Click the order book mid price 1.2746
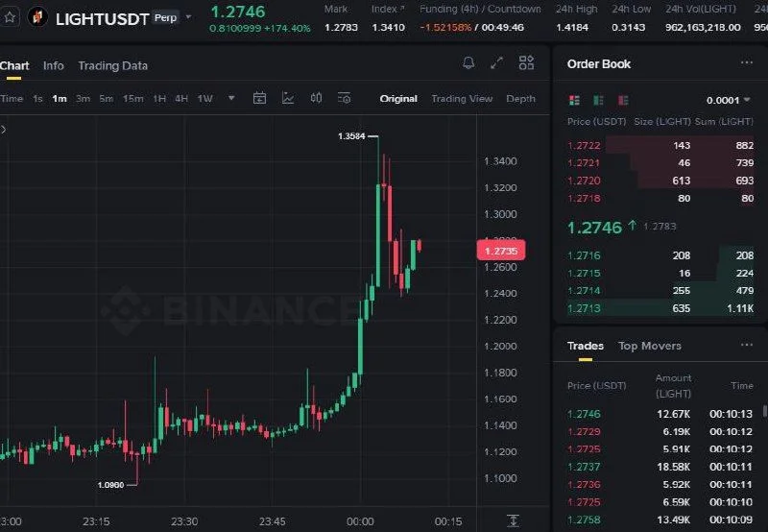Viewport: 768px width, 532px height. coord(594,228)
